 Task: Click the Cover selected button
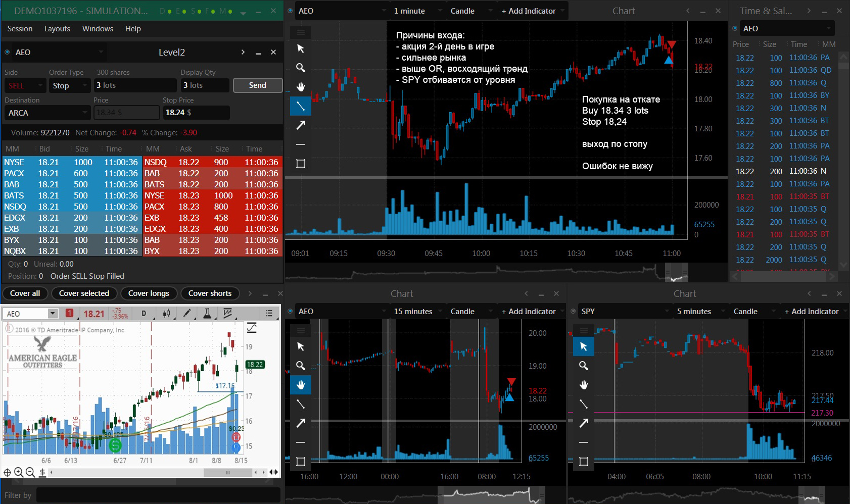(x=84, y=293)
